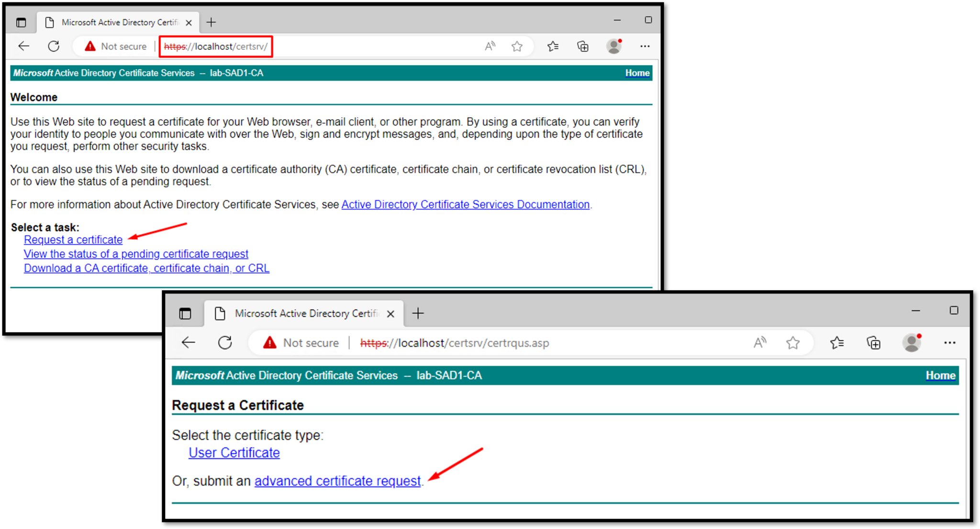Click Download a CA certificate, chain, or CRL
The image size is (980, 529).
point(146,268)
